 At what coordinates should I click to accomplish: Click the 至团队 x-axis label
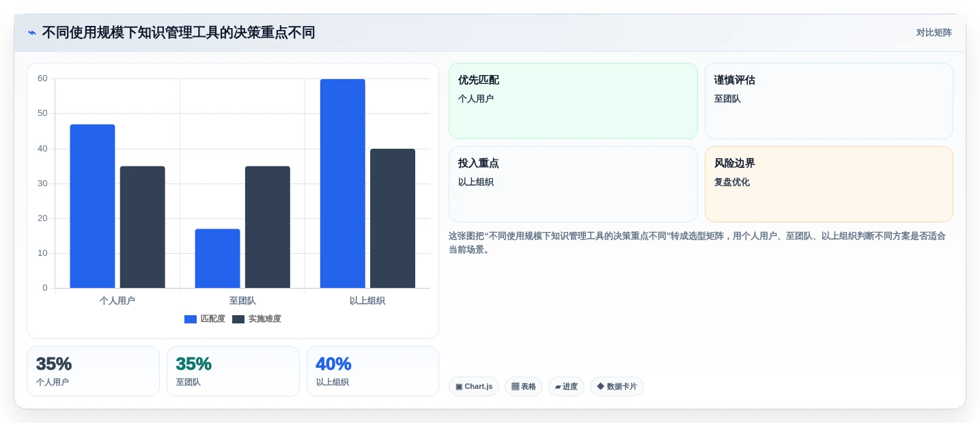pyautogui.click(x=242, y=301)
